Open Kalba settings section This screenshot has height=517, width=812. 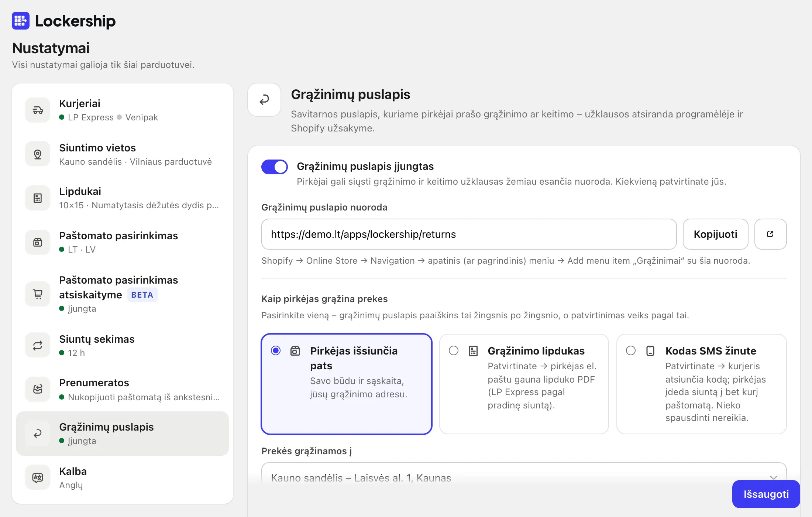(123, 477)
